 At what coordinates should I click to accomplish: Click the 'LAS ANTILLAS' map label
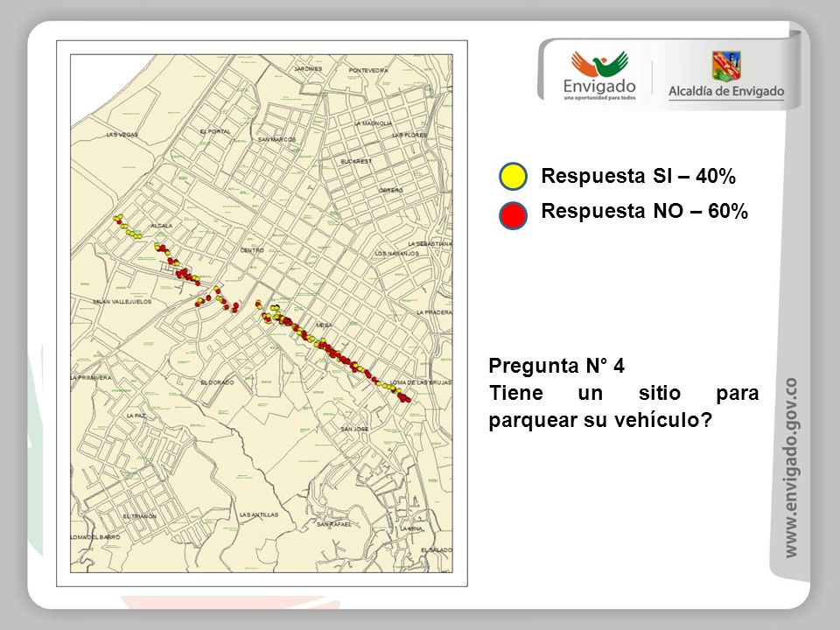click(259, 514)
